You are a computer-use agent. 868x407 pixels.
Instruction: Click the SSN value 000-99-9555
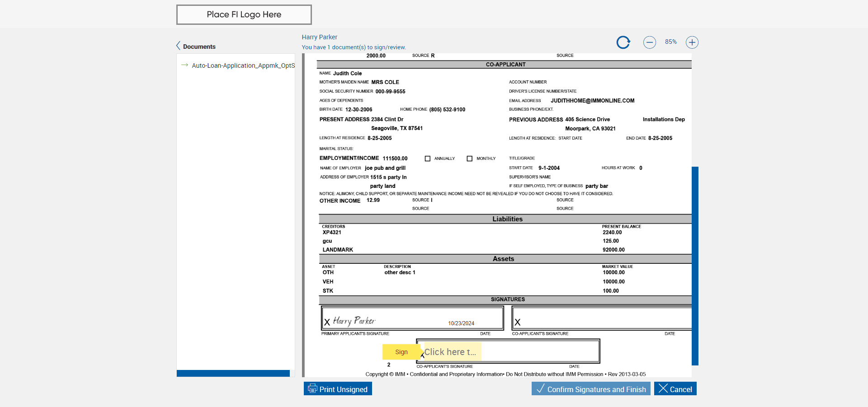[391, 91]
